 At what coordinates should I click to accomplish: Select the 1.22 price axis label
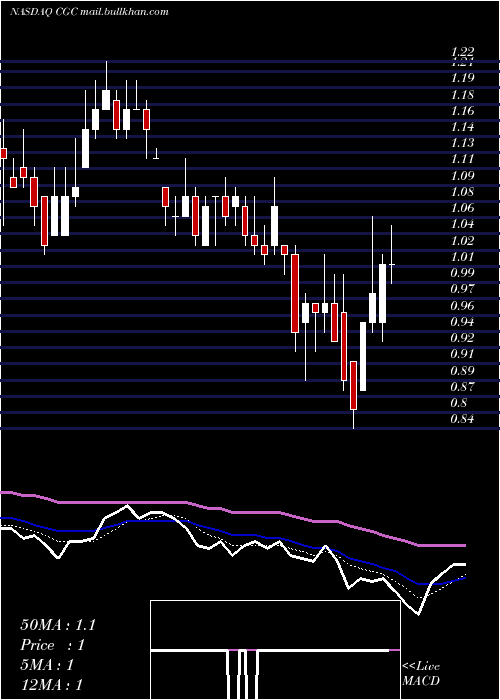462,53
